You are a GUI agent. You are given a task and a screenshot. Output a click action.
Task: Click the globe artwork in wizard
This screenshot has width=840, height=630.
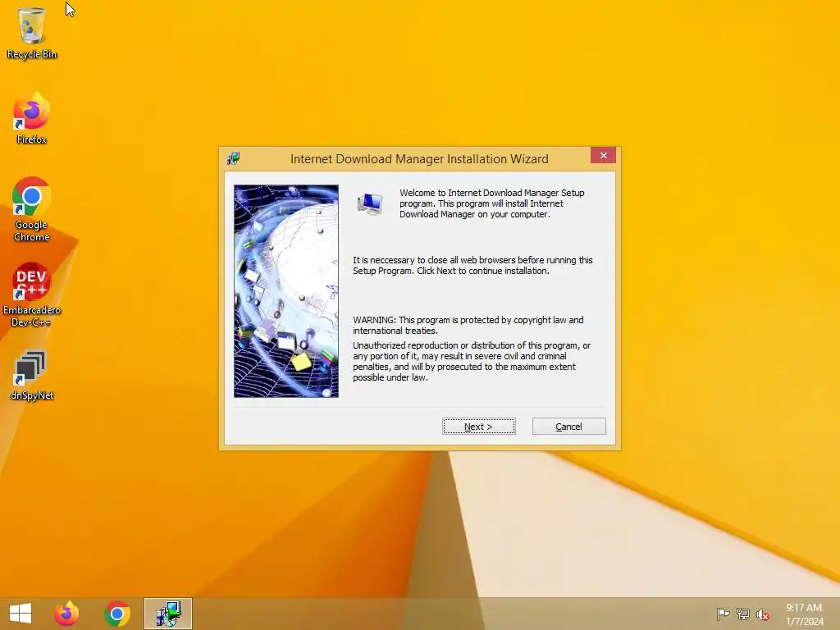(286, 291)
